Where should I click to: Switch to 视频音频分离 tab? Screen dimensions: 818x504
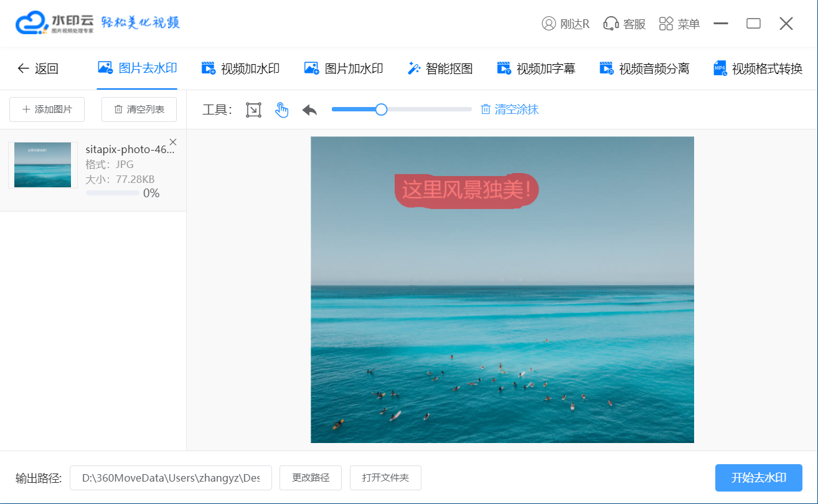click(x=644, y=68)
